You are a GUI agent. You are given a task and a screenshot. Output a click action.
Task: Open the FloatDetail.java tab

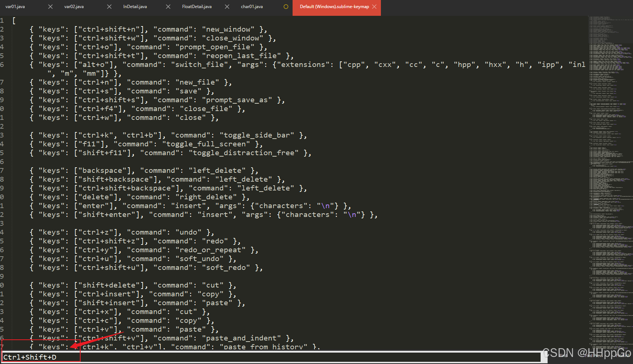click(197, 7)
